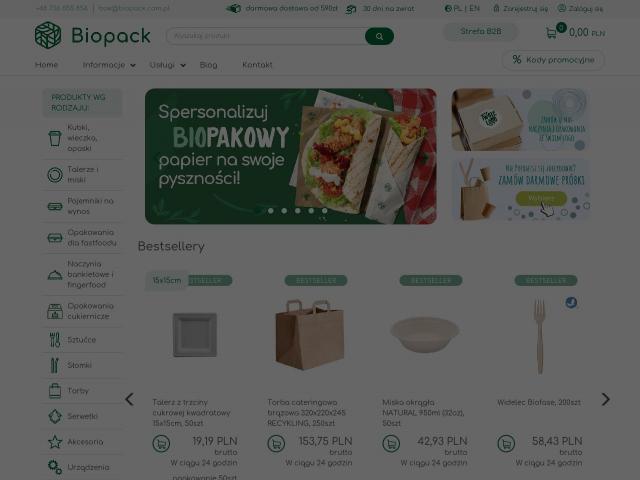
Task: Open the Kontakt menu item
Action: [x=257, y=65]
